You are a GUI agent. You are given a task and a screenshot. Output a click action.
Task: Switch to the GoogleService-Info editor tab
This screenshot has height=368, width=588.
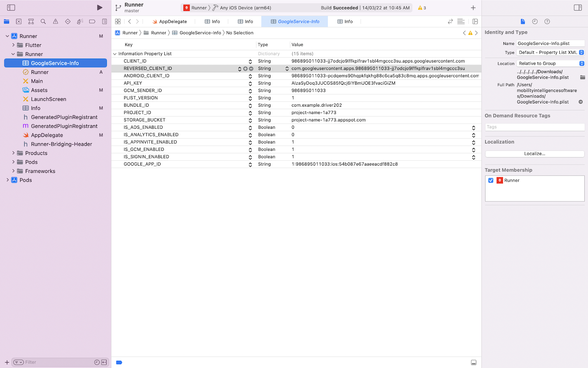(294, 21)
